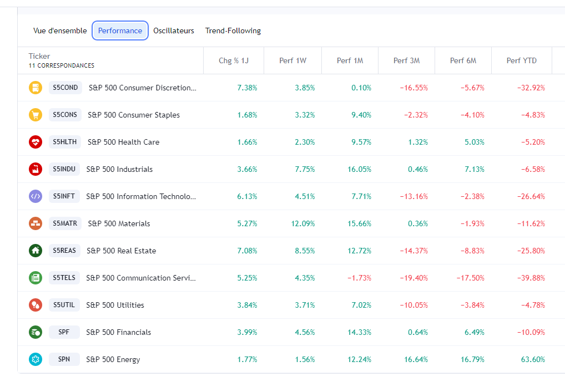The image size is (565, 392).
Task: Sort by the Chg % 1J column
Action: point(234,60)
